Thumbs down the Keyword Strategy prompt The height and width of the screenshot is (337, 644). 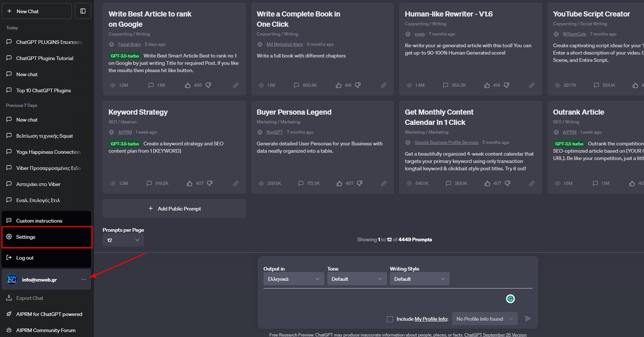tap(210, 183)
